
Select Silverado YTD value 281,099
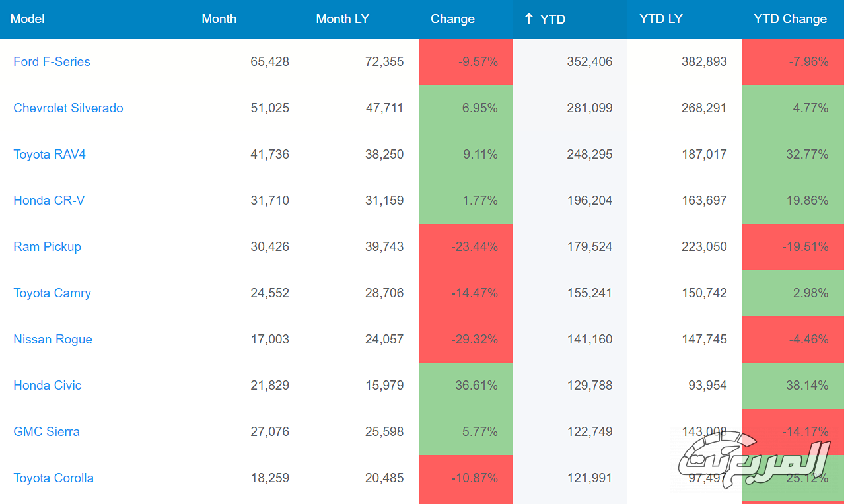[x=590, y=108]
